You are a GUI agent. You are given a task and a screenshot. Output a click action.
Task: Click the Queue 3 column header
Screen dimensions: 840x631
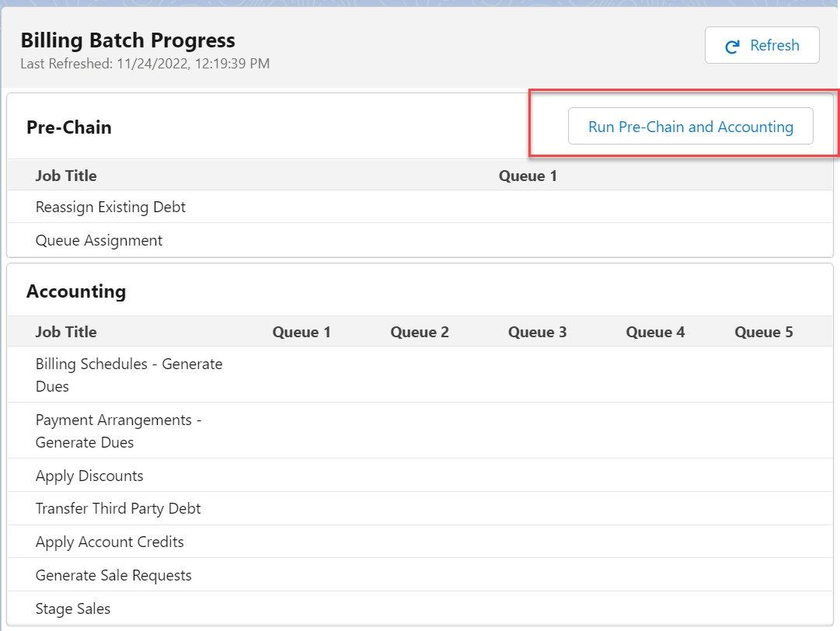click(537, 332)
